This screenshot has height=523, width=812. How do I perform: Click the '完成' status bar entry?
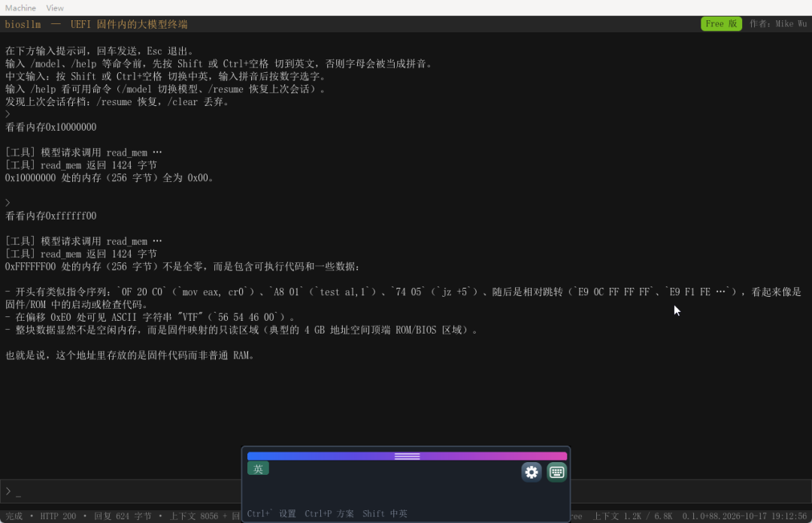(14, 516)
